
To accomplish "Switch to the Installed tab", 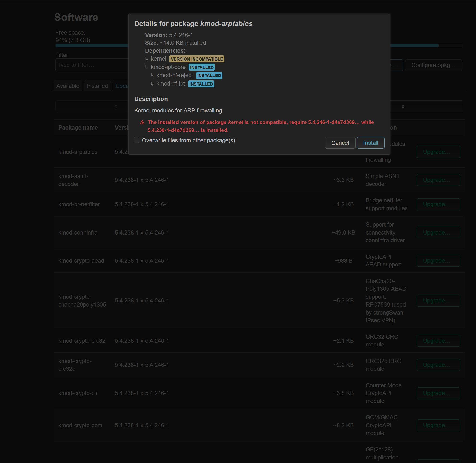I will coord(97,86).
